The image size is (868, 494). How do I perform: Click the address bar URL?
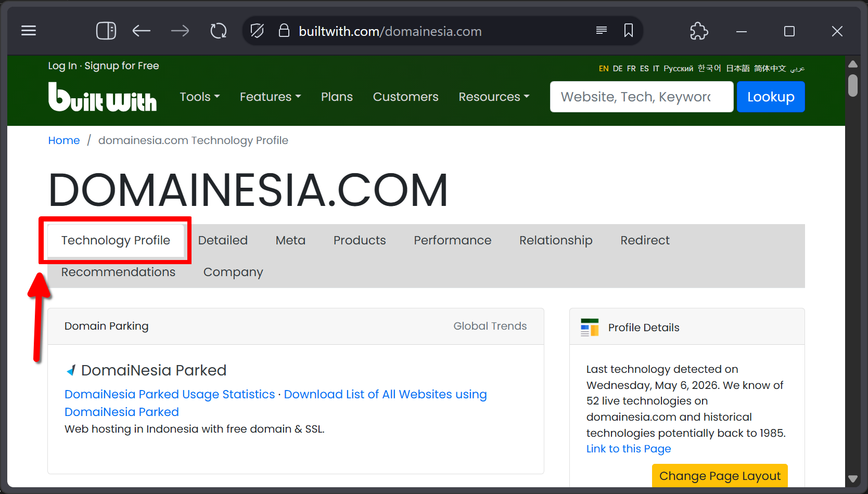tap(390, 31)
